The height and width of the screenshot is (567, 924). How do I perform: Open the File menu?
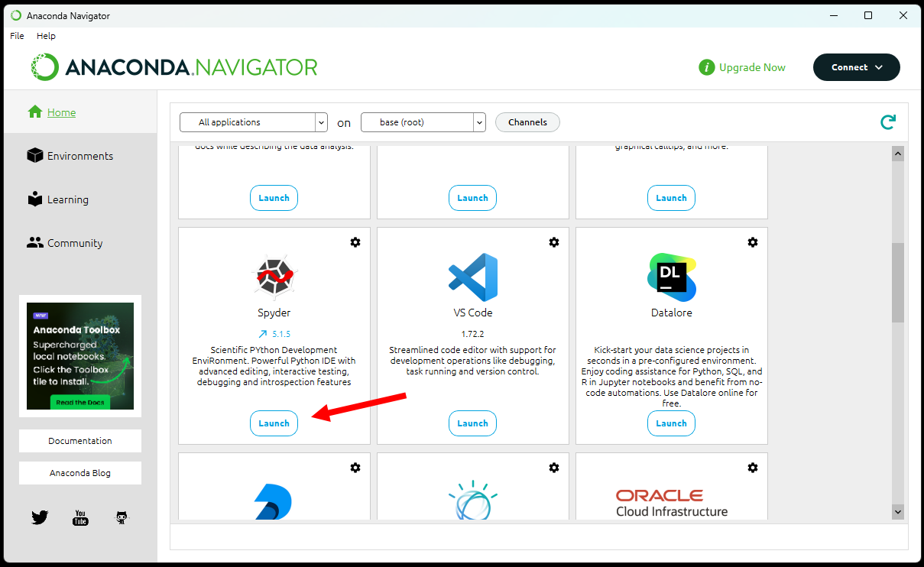tap(17, 36)
